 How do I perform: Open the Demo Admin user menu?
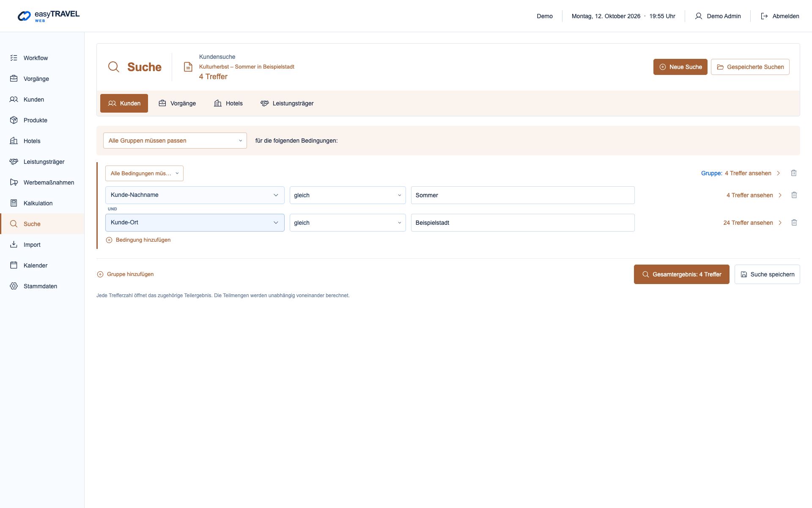[x=718, y=16]
